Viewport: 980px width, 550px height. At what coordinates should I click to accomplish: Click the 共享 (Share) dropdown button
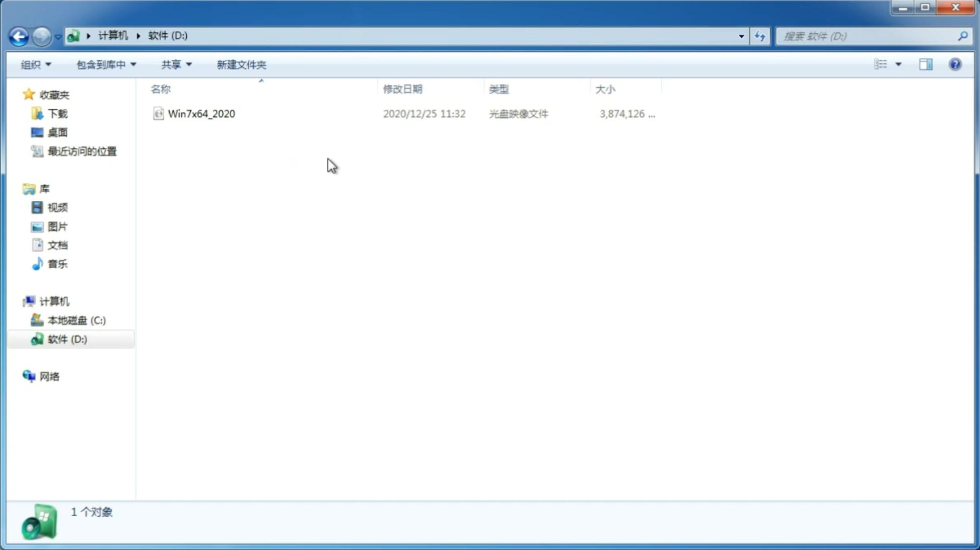(x=176, y=64)
